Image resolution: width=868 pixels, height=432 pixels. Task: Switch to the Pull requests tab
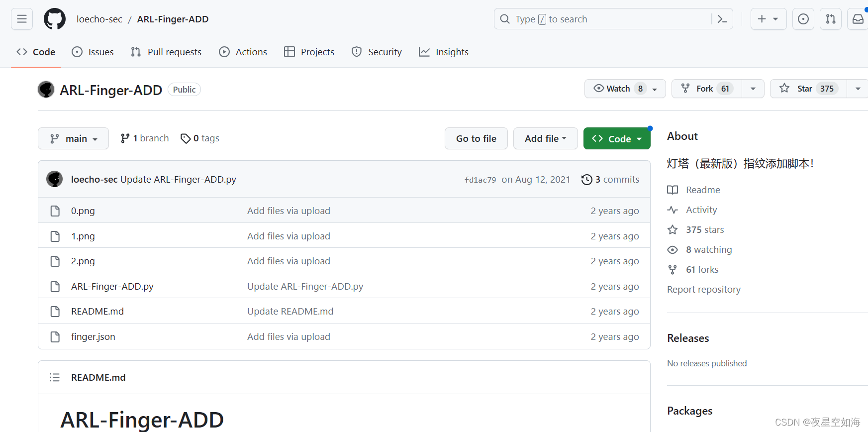[166, 52]
